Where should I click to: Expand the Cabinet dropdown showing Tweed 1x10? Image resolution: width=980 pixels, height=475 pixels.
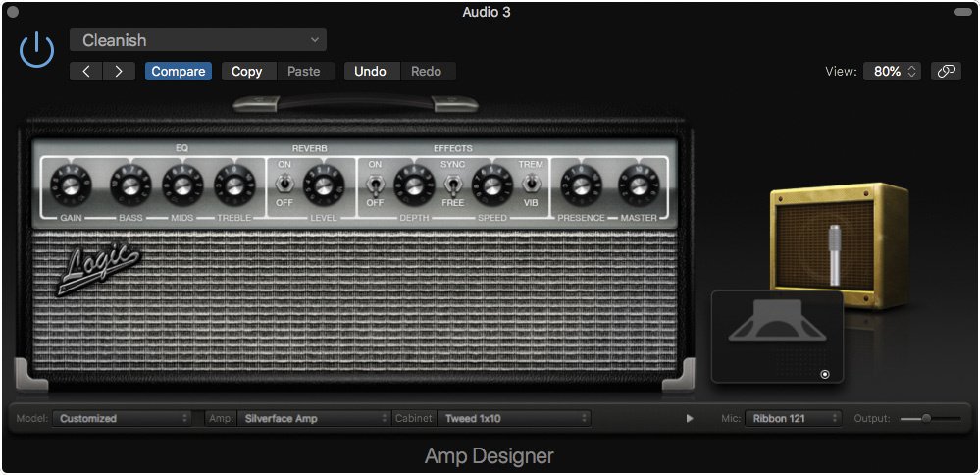(x=514, y=418)
